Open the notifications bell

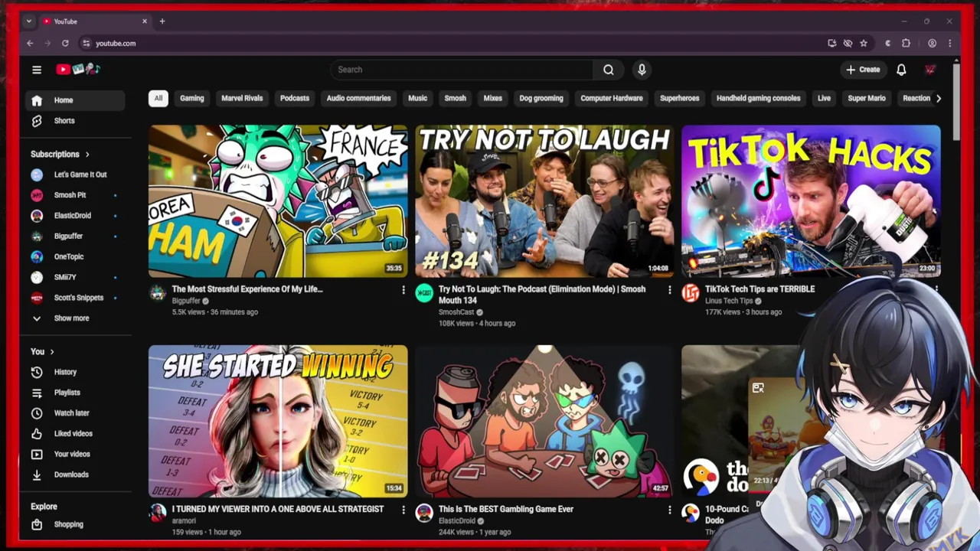(x=901, y=70)
